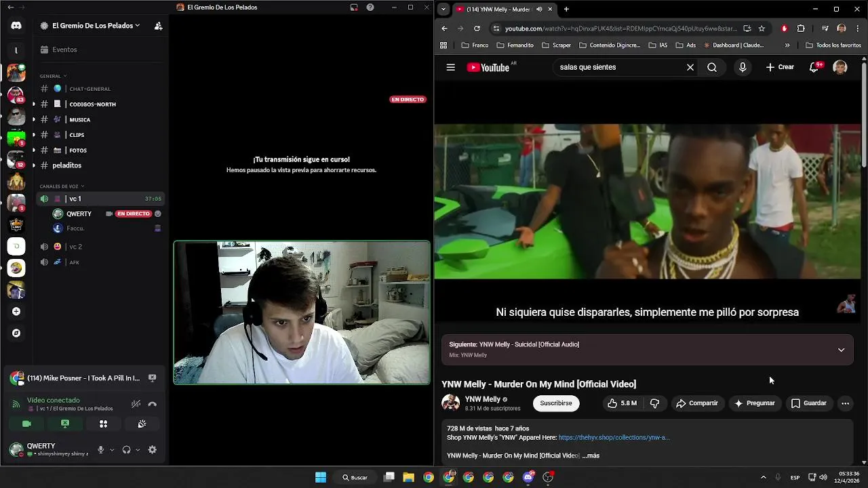This screenshot has width=868, height=488.
Task: Go back in Chrome
Action: coord(444,28)
